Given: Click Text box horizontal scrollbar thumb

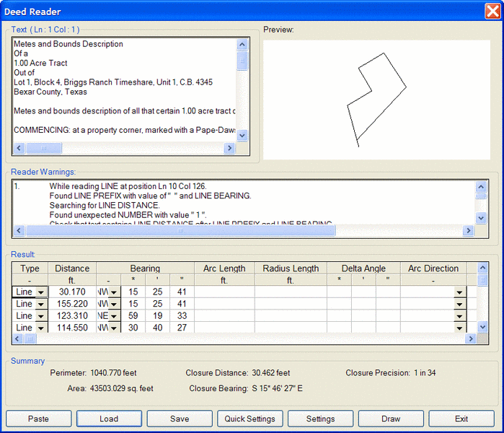Looking at the screenshot, I should 44,148.
